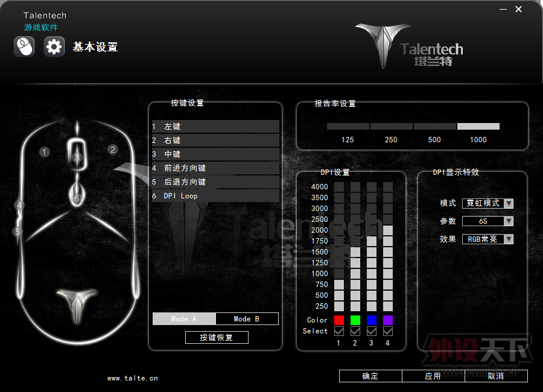Click the 确定 button
Image resolution: width=543 pixels, height=392 pixels.
370,376
